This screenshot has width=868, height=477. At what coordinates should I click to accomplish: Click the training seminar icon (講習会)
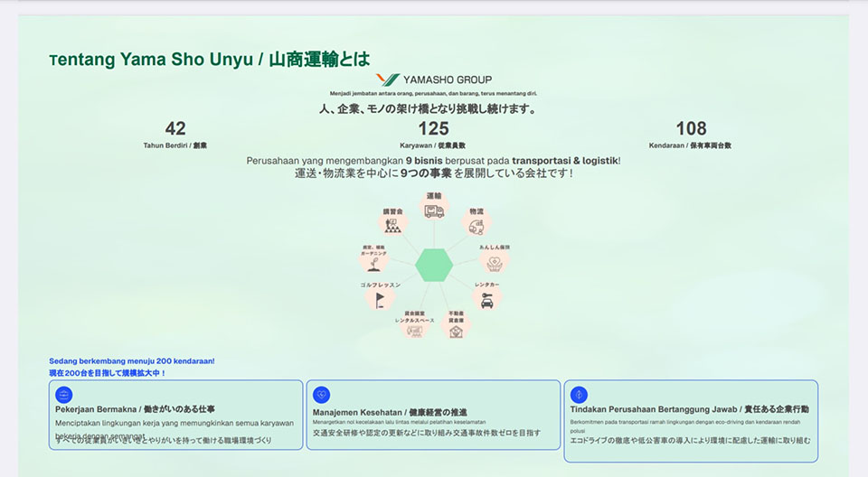pyautogui.click(x=392, y=225)
